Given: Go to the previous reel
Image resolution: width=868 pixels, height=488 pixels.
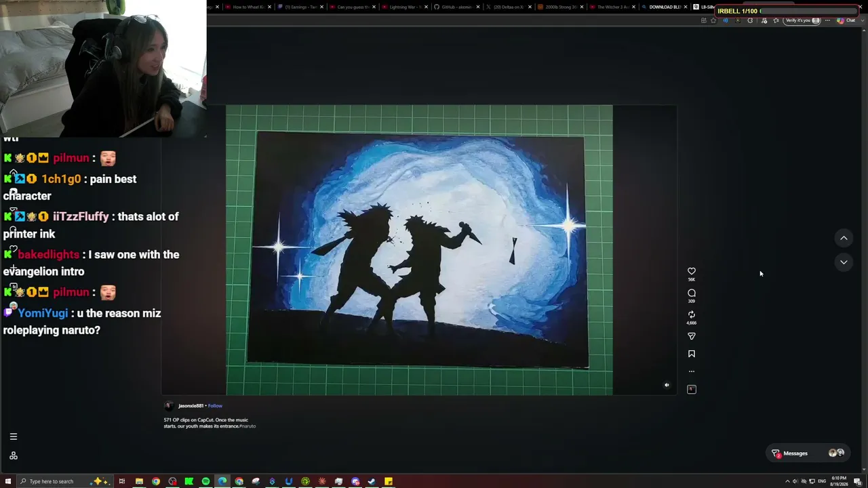Looking at the screenshot, I should (x=844, y=238).
